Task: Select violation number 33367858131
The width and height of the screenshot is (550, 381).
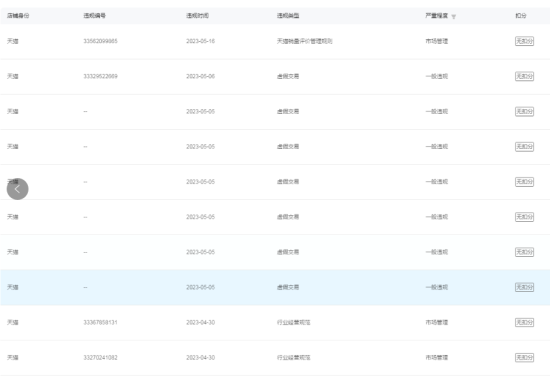Action: click(x=100, y=322)
